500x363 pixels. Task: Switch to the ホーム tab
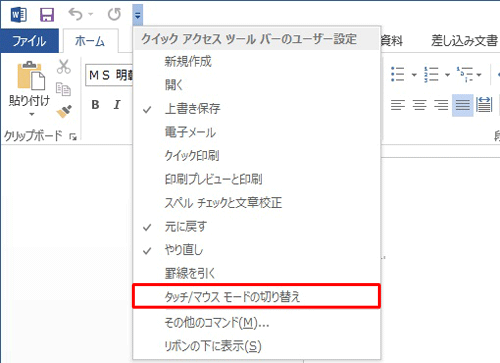90,41
